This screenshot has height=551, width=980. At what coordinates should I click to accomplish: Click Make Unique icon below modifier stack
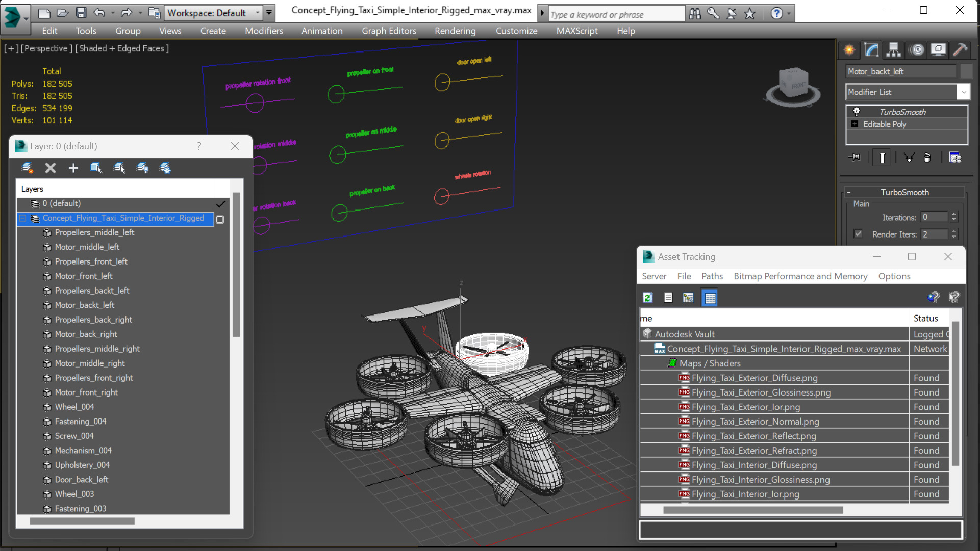(909, 158)
